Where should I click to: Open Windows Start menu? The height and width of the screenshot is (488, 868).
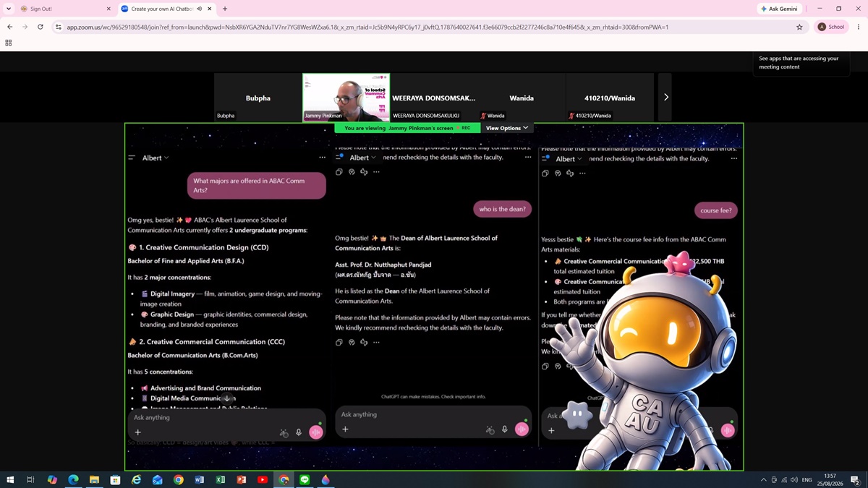coord(10,479)
